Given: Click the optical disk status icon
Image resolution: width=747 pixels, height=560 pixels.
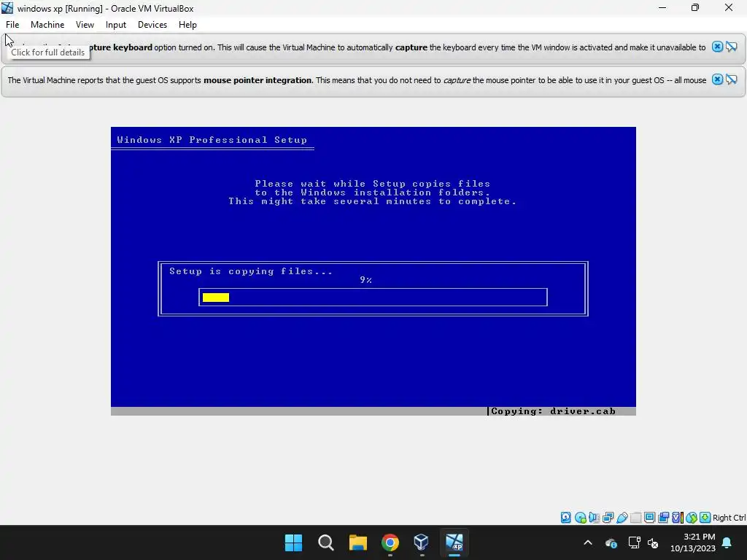Looking at the screenshot, I should pos(580,518).
